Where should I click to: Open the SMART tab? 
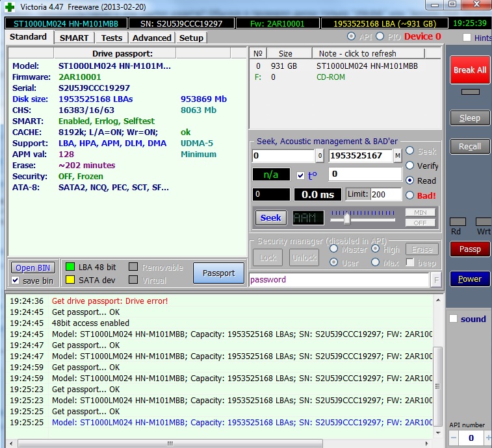click(x=74, y=38)
